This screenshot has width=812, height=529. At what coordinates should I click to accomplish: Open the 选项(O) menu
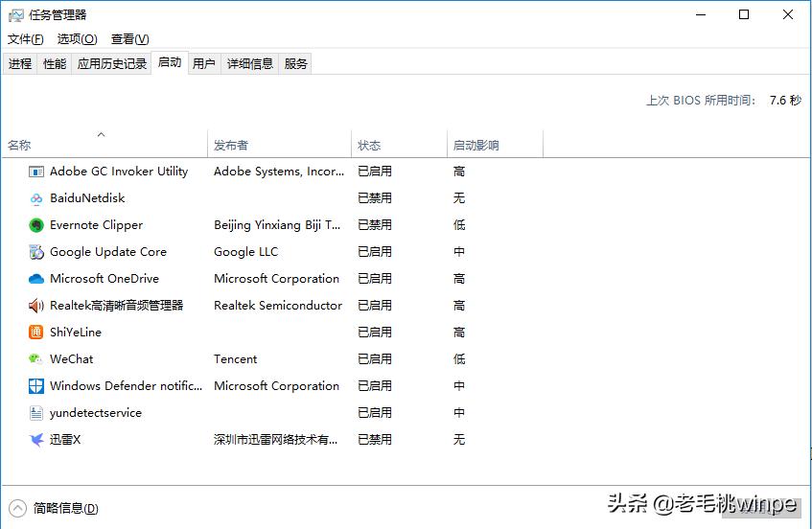pos(77,39)
